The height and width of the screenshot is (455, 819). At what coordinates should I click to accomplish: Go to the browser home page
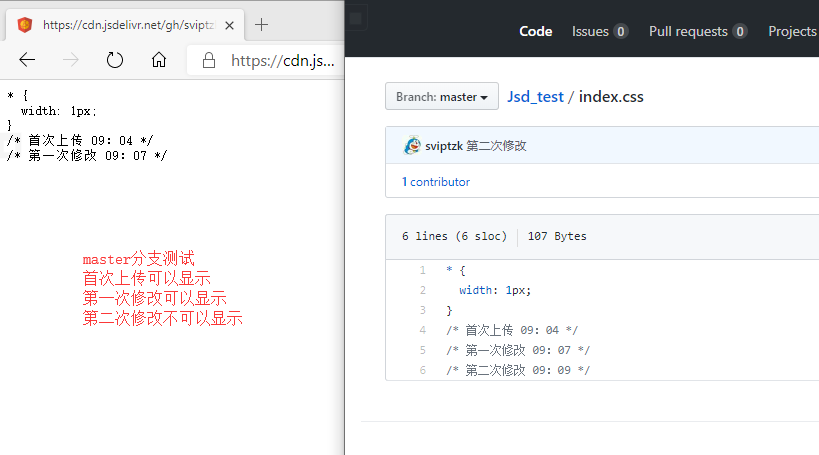[159, 60]
